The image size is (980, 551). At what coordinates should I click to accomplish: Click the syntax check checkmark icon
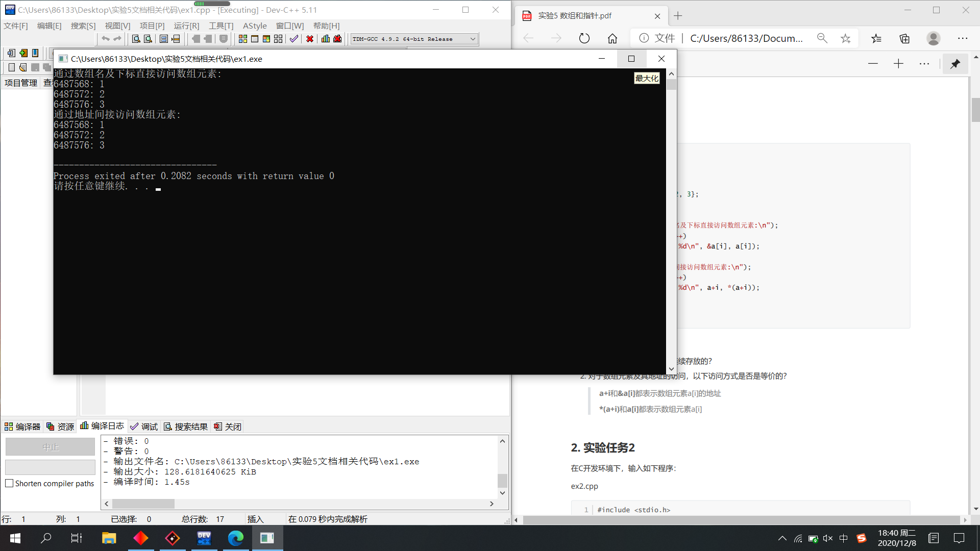pyautogui.click(x=294, y=39)
